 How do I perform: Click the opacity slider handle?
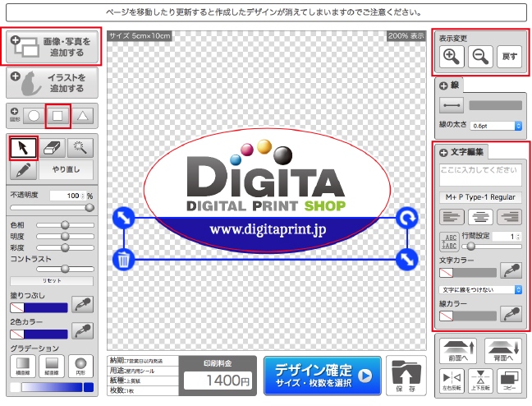pyautogui.click(x=89, y=208)
